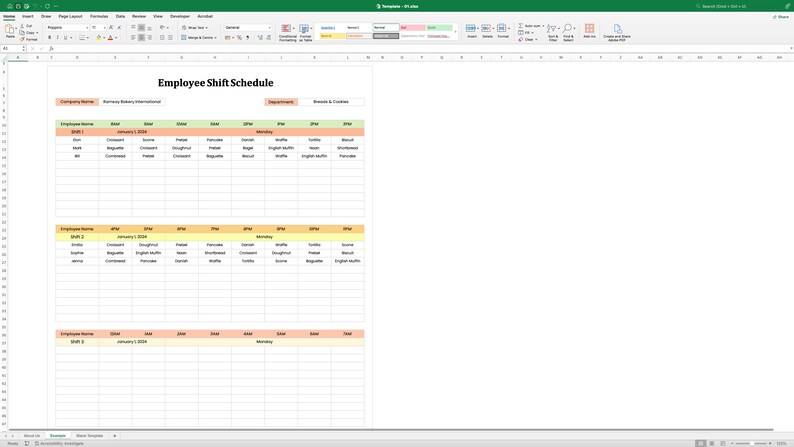Click the Create and Share Adobe PDF icon

[617, 28]
